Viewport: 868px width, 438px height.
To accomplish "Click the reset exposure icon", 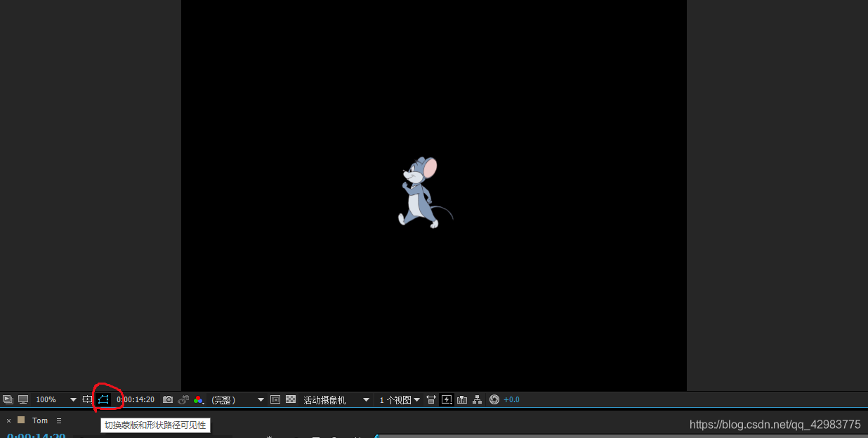I will (494, 399).
